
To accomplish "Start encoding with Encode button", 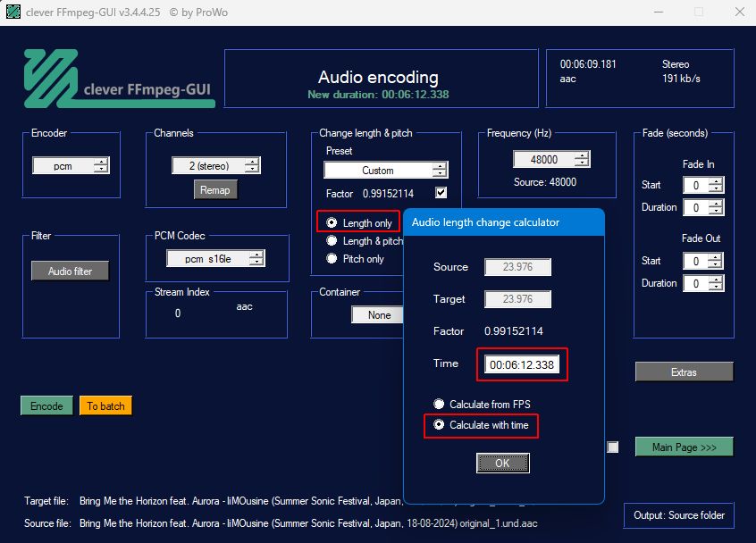I will pyautogui.click(x=46, y=405).
